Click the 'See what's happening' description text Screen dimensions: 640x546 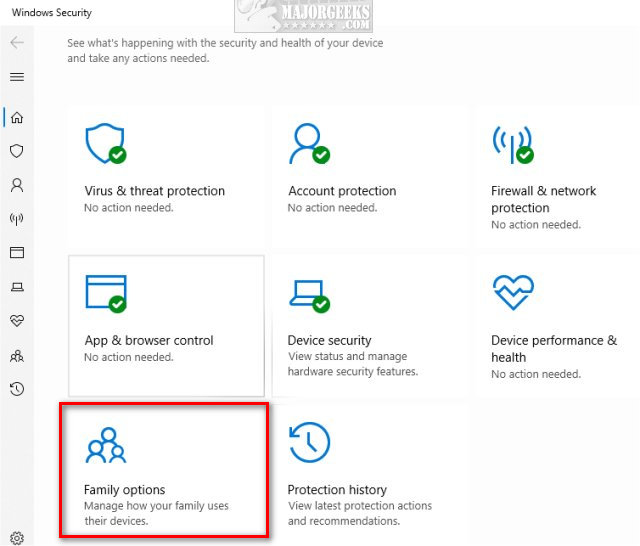tap(225, 51)
